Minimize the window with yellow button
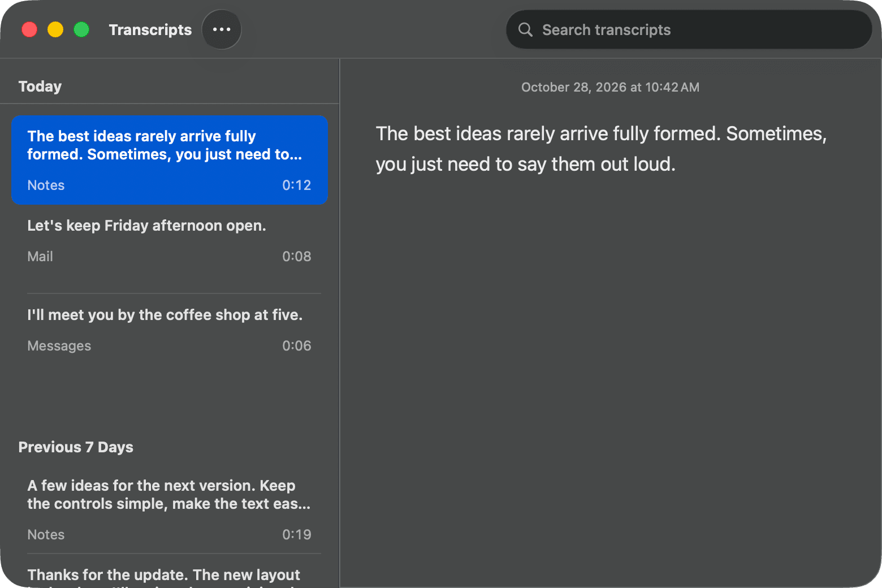 click(x=55, y=29)
